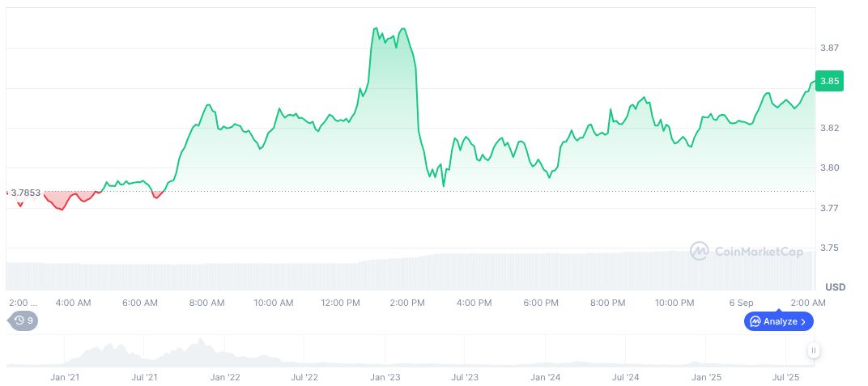Click the 3.87 price axis label
This screenshot has height=386, width=868.
(x=829, y=49)
